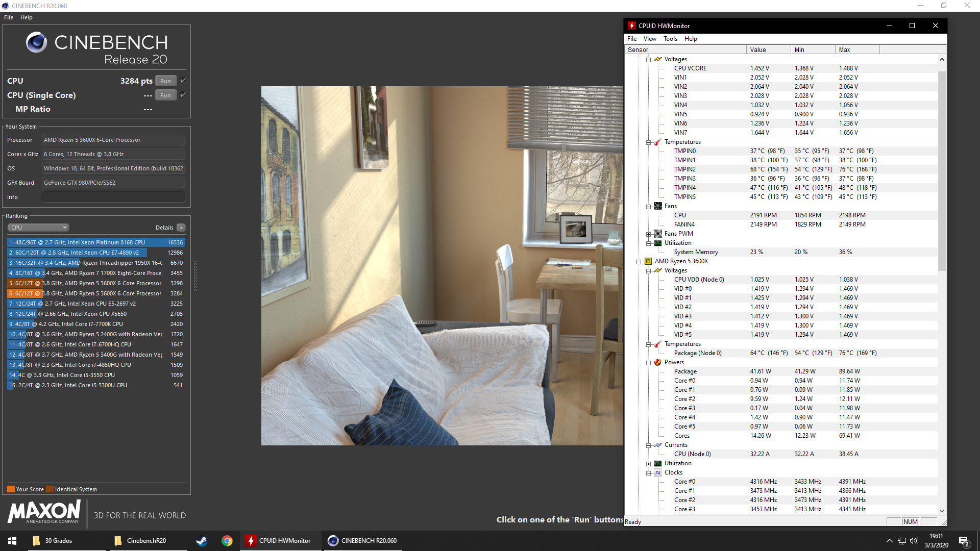This screenshot has width=980, height=551.
Task: Expand the Fans PWM tree node
Action: point(649,234)
